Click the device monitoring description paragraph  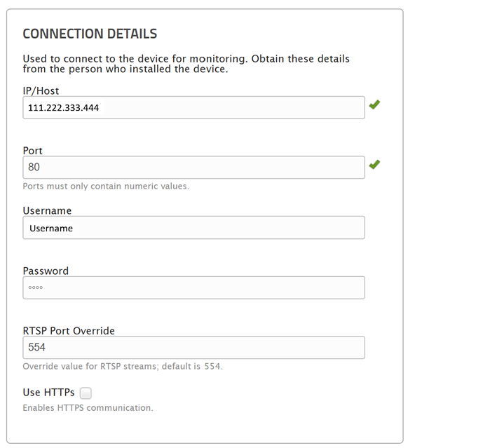coord(186,64)
